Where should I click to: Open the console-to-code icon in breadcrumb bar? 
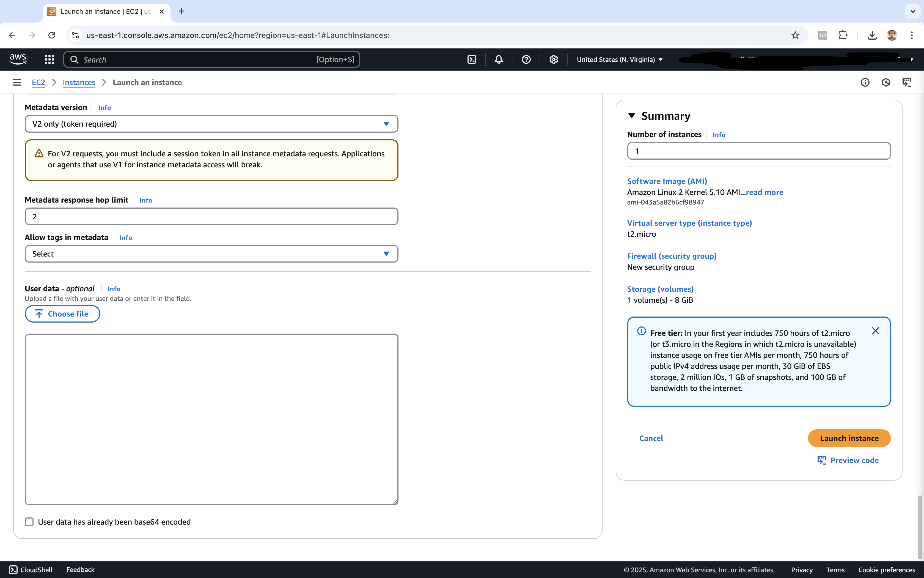(907, 82)
